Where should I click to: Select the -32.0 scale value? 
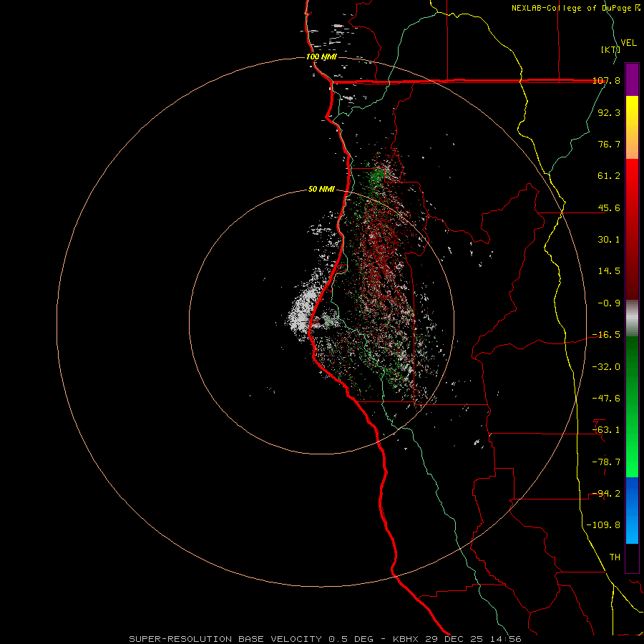(606, 367)
